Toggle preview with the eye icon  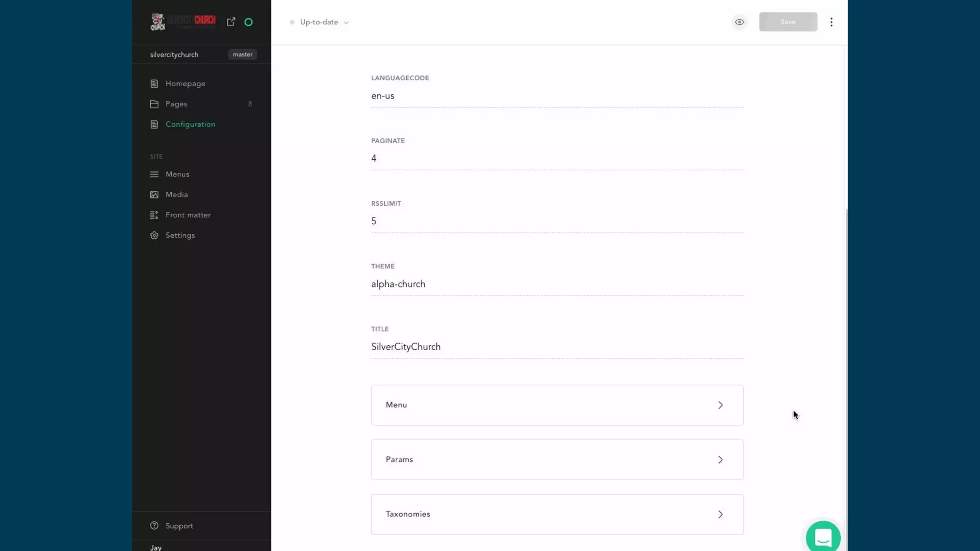(x=739, y=22)
